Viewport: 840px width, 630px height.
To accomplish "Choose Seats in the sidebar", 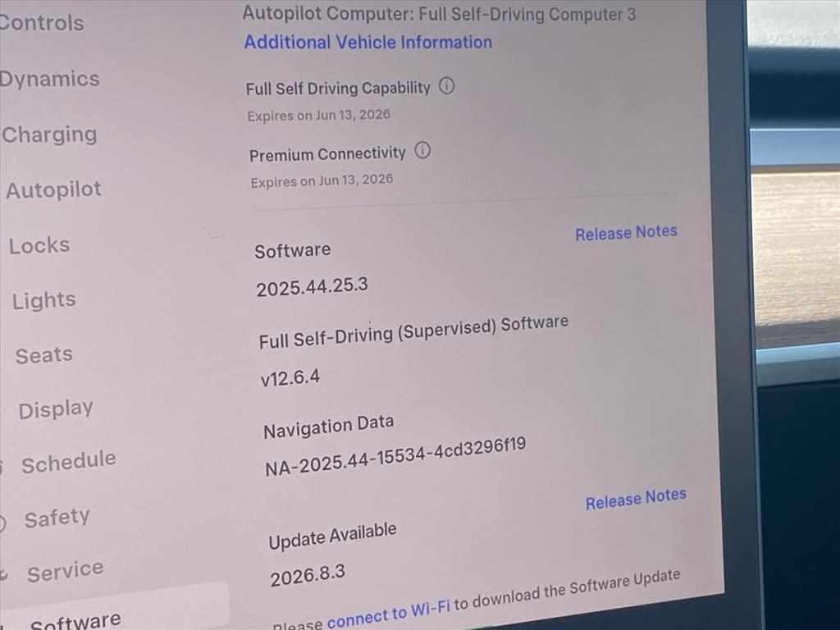I will [44, 355].
